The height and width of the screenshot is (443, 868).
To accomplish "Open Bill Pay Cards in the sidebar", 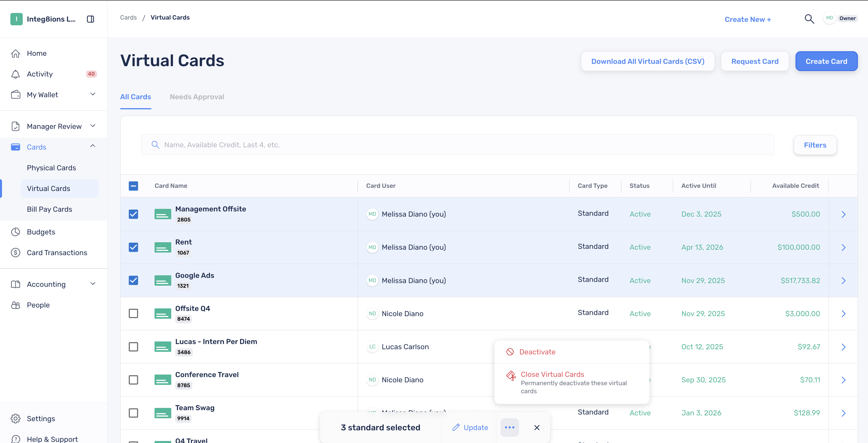I will coord(50,209).
